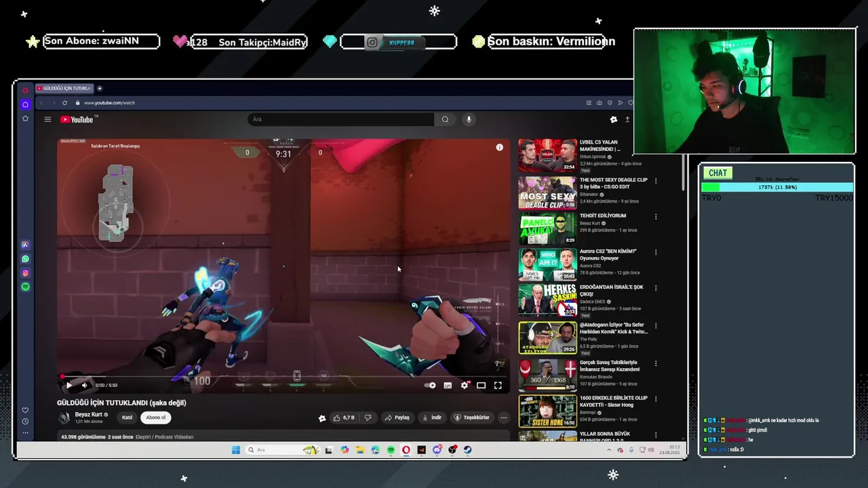Mute the video volume speaker icon
Viewport: 868px width, 488px height.
[85, 385]
